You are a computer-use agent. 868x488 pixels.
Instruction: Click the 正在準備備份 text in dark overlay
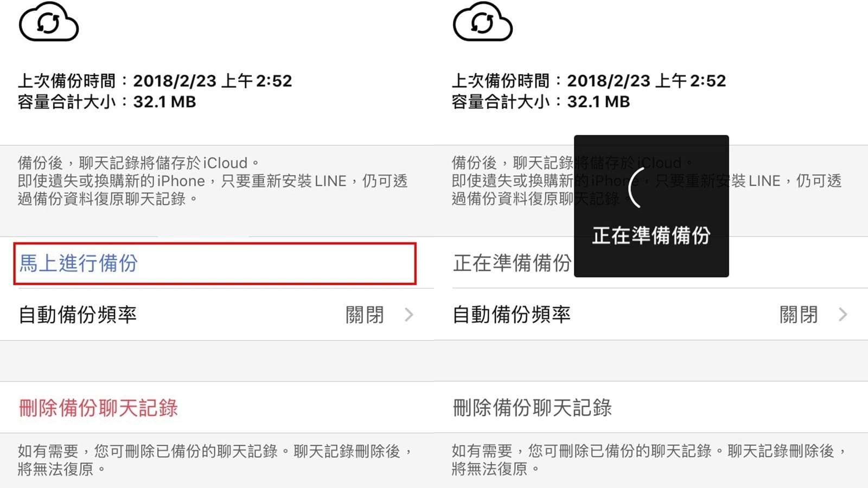pos(651,235)
